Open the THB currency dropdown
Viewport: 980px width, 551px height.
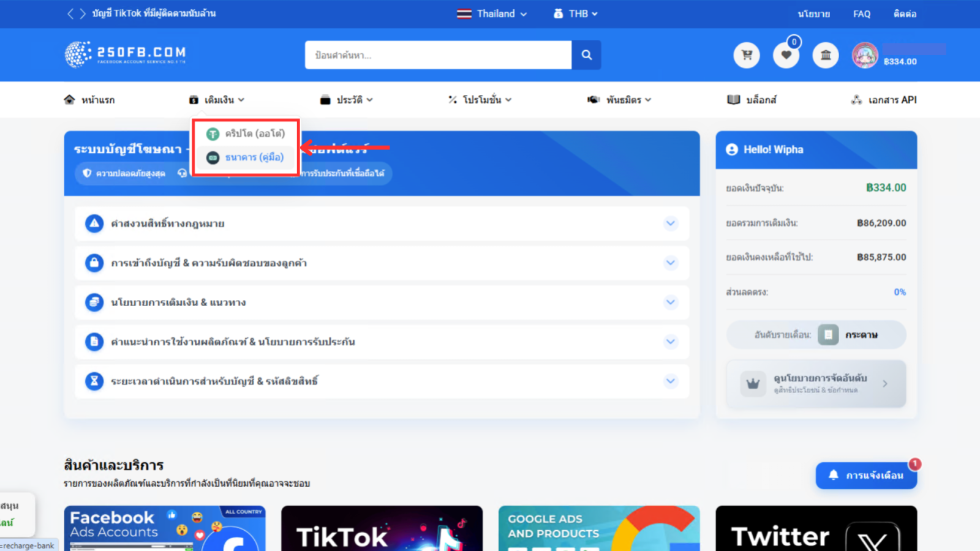pos(575,13)
